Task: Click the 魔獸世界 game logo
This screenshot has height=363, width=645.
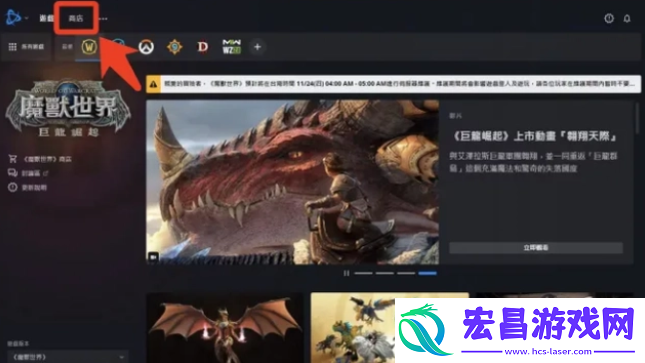Action: pos(68,108)
